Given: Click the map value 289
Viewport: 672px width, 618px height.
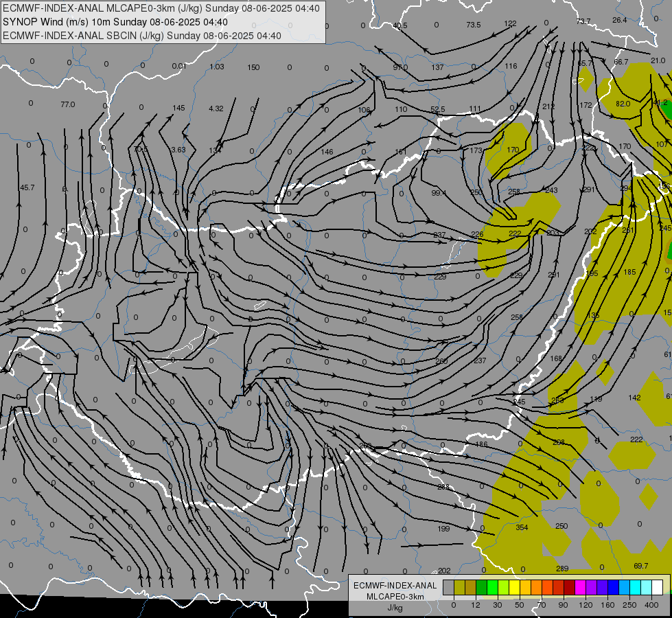Looking at the screenshot, I should click(x=562, y=569).
